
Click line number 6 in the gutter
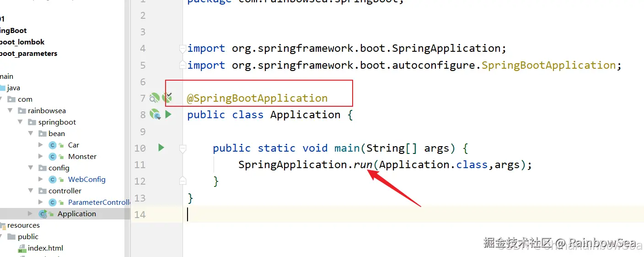(143, 82)
